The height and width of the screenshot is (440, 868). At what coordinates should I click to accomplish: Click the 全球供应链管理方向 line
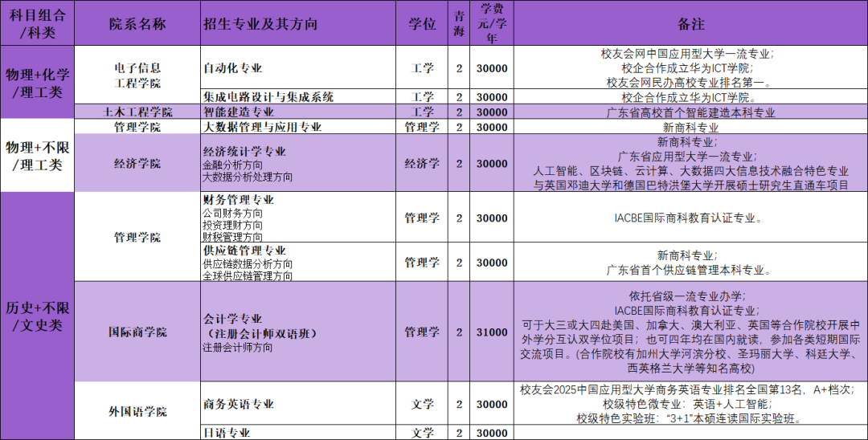[248, 275]
